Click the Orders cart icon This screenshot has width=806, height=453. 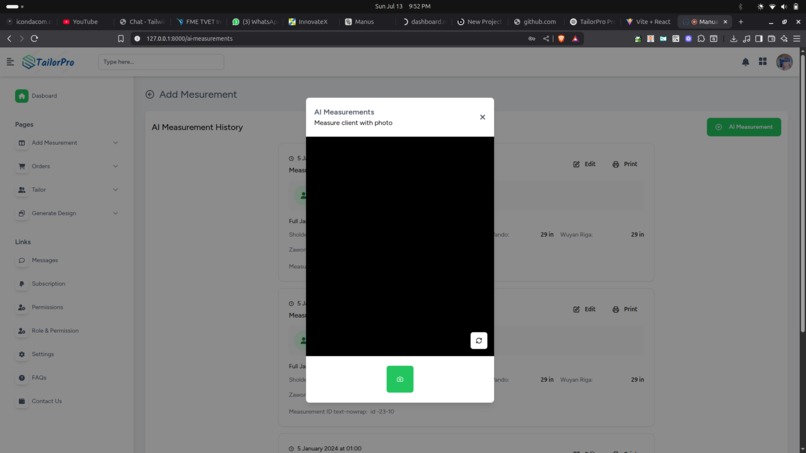(22, 166)
